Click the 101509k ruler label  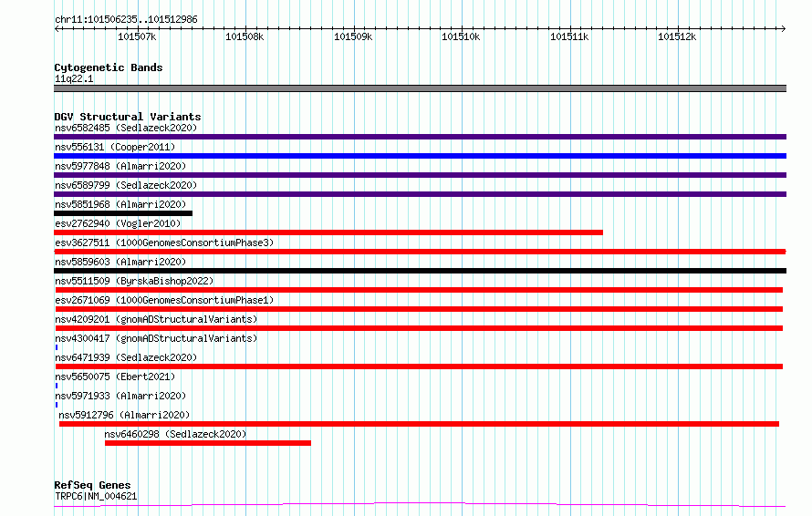coord(353,36)
